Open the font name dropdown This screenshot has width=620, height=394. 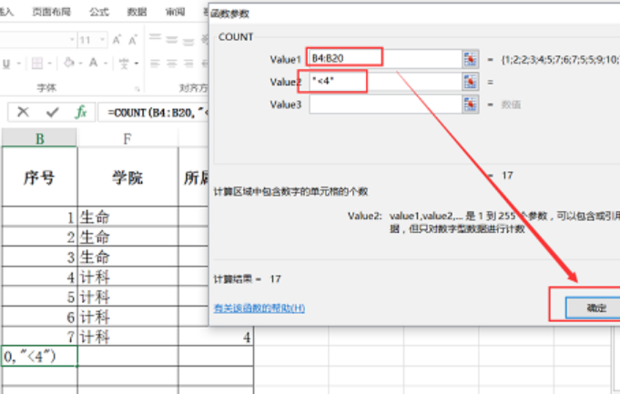click(x=72, y=40)
